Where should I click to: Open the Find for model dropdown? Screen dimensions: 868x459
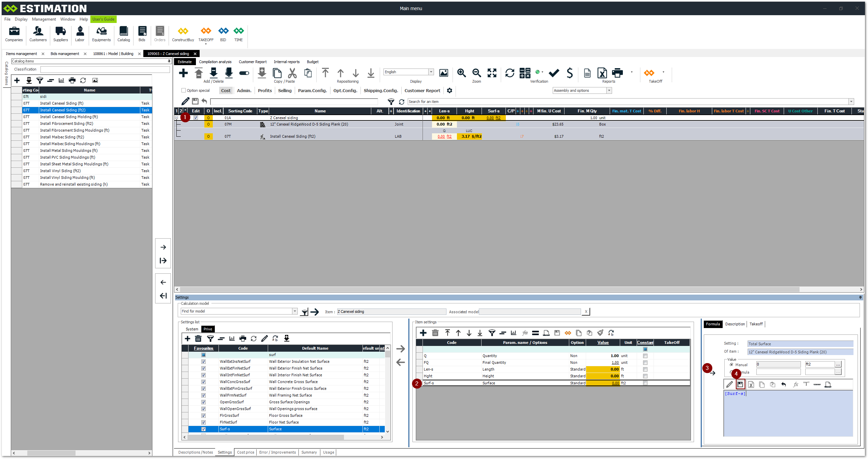295,311
